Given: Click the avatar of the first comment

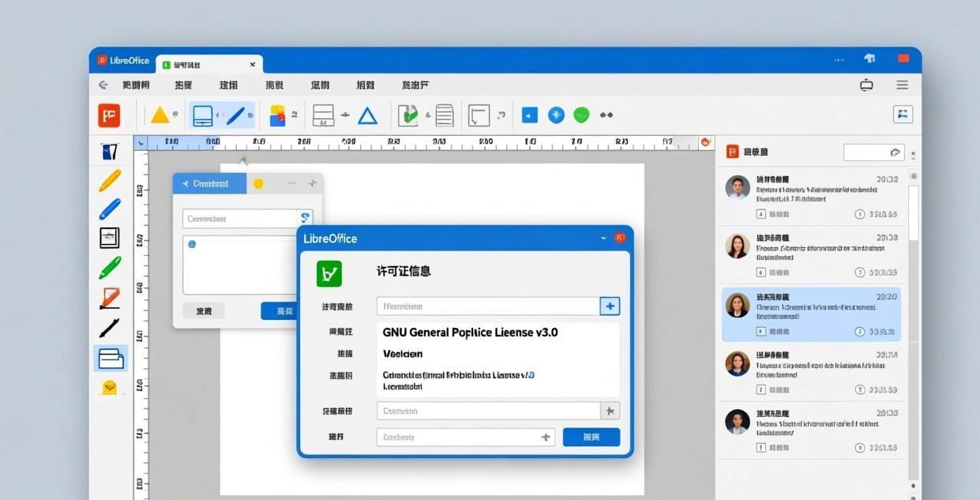Looking at the screenshot, I should [x=738, y=188].
